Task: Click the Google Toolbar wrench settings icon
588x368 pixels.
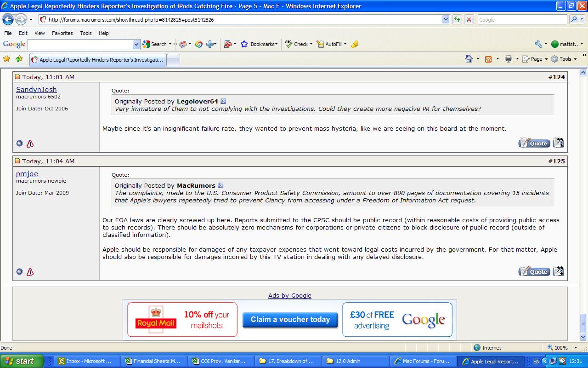Action: coord(538,44)
